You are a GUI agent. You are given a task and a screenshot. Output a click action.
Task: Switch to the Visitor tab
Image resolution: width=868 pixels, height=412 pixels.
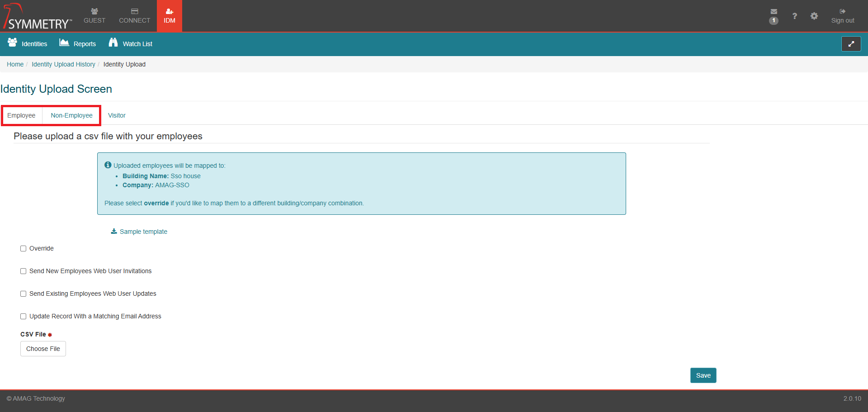(x=117, y=116)
